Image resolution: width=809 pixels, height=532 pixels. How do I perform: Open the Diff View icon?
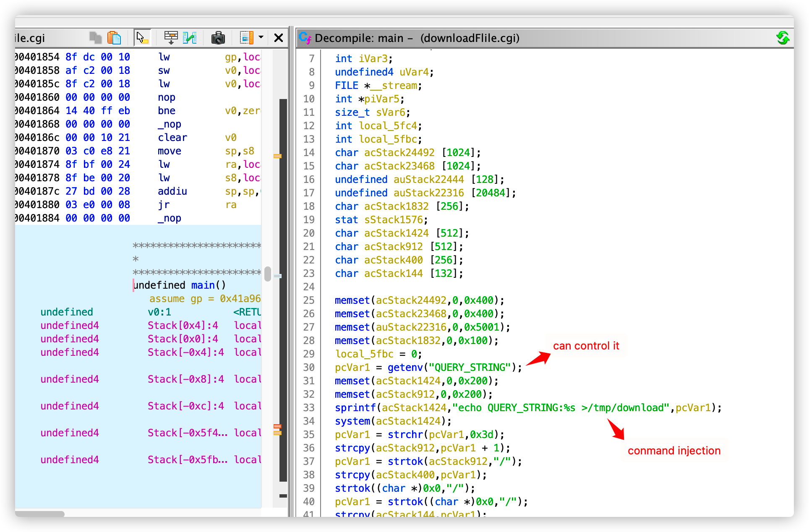click(x=190, y=38)
